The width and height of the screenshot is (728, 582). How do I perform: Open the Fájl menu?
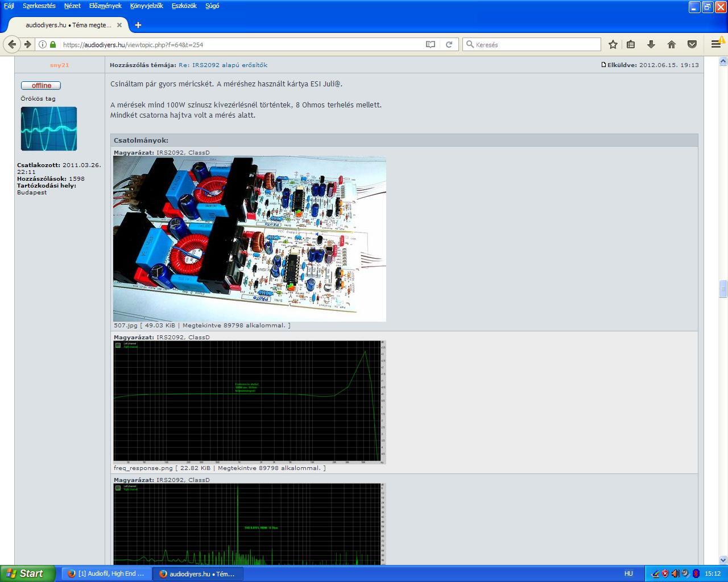click(9, 6)
